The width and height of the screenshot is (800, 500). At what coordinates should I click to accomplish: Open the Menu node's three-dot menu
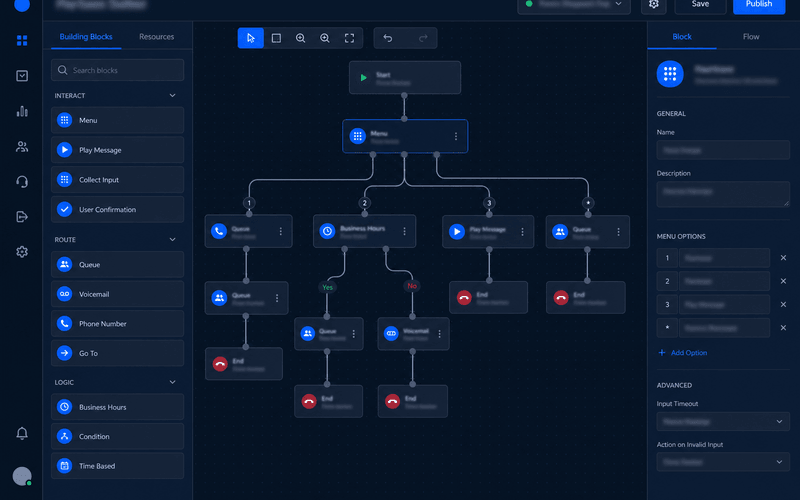pyautogui.click(x=456, y=136)
